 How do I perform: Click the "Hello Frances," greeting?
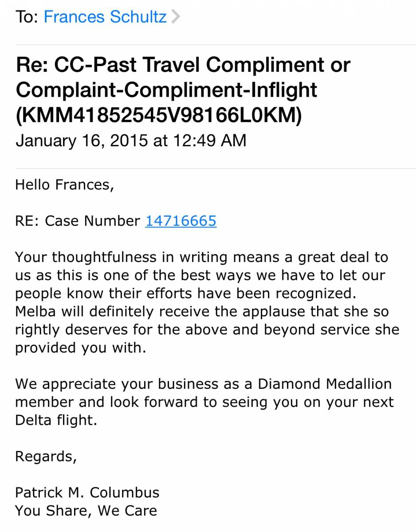click(x=64, y=184)
